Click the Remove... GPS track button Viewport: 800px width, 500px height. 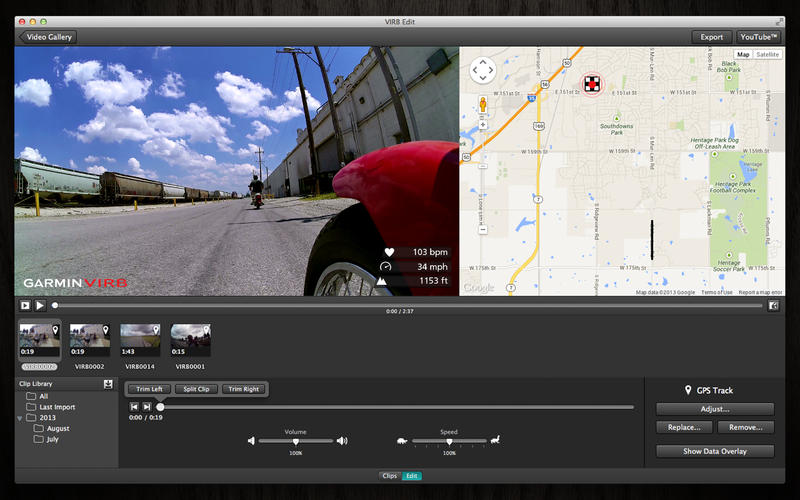tap(745, 427)
